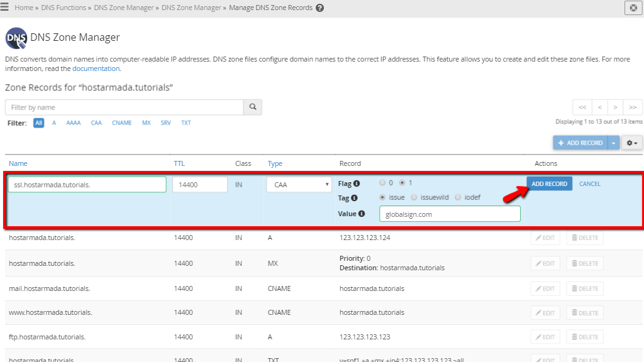The width and height of the screenshot is (644, 362).
Task: Open the hamburger navigation menu
Action: [x=4, y=7]
